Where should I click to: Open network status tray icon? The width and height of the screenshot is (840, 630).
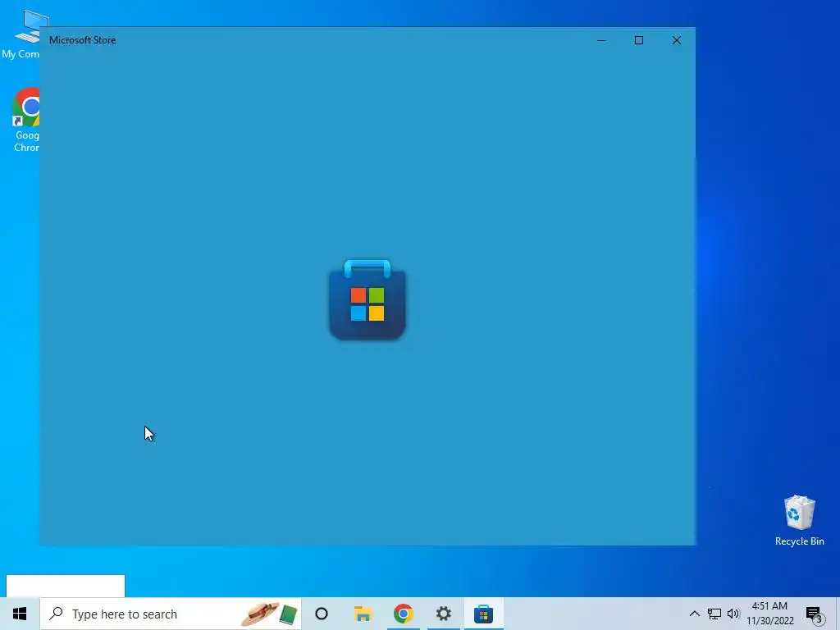pos(714,614)
